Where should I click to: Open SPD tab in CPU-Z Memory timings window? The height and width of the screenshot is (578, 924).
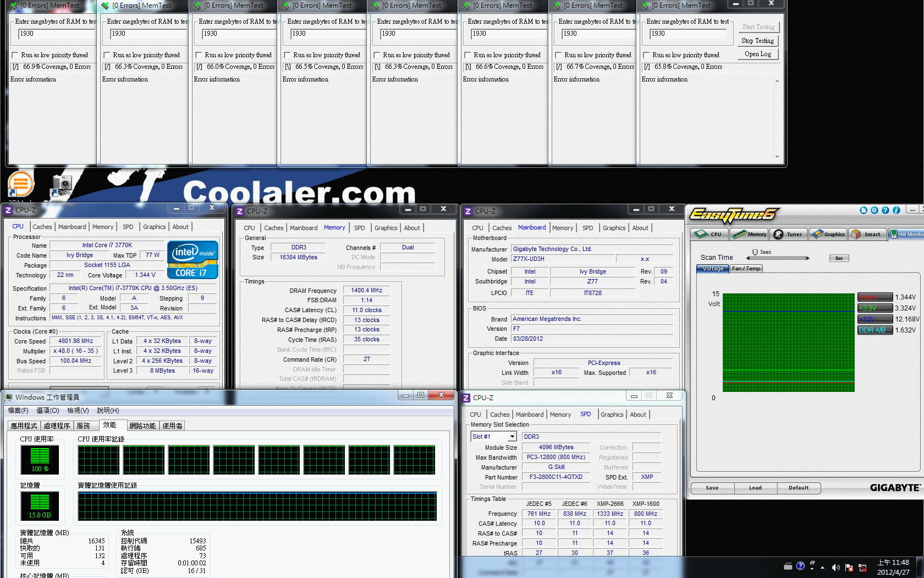tap(360, 228)
